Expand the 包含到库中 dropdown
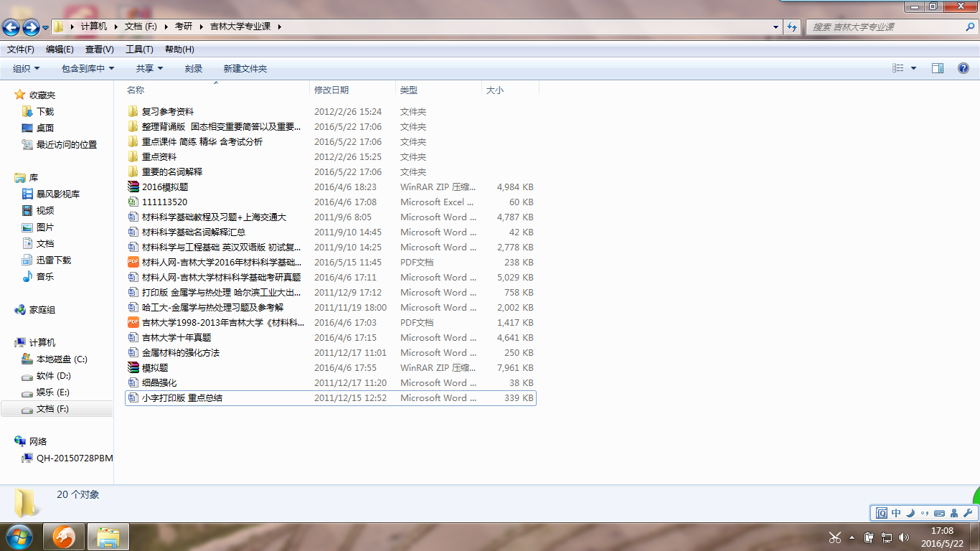The image size is (980, 551). pos(88,68)
